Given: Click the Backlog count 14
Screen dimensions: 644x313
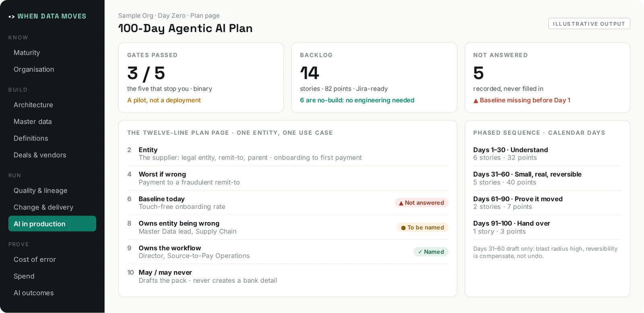Looking at the screenshot, I should [310, 73].
